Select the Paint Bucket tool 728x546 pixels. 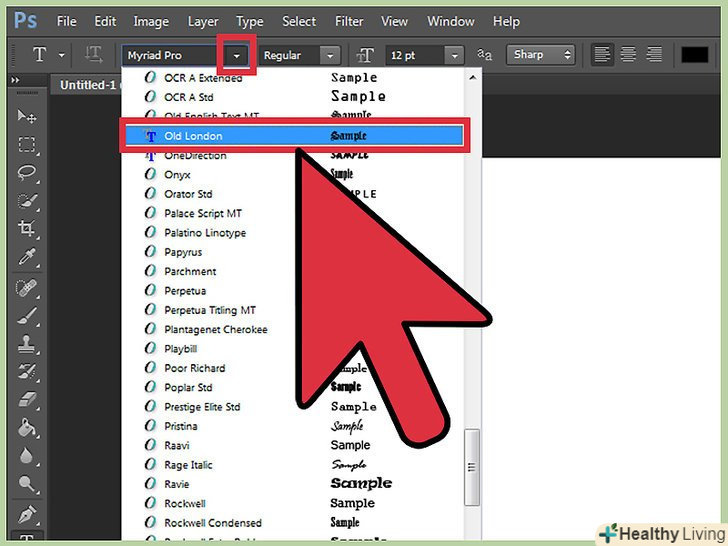tap(26, 428)
